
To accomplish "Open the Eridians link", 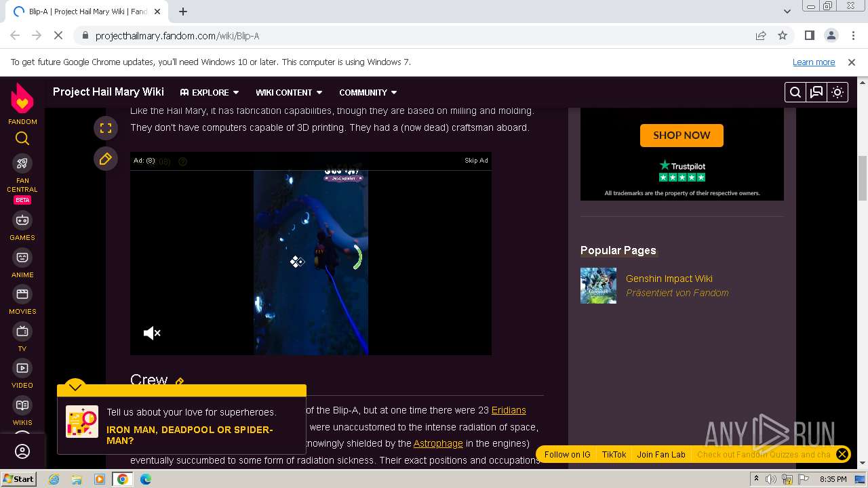I will click(x=509, y=410).
